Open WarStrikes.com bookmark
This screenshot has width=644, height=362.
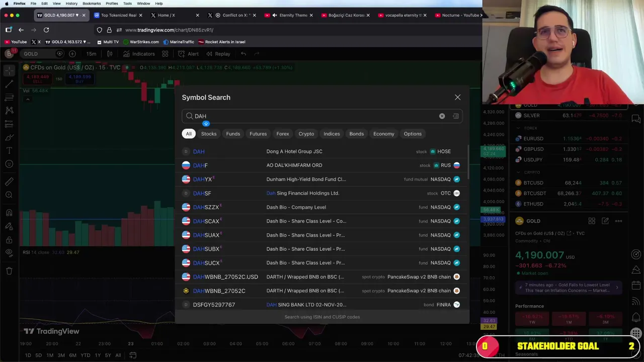pos(141,42)
